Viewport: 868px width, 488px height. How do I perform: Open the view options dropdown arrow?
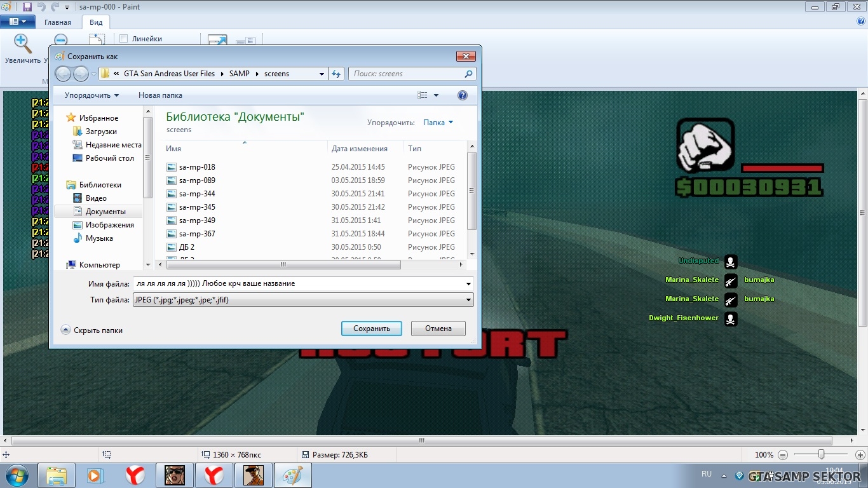[x=436, y=95]
